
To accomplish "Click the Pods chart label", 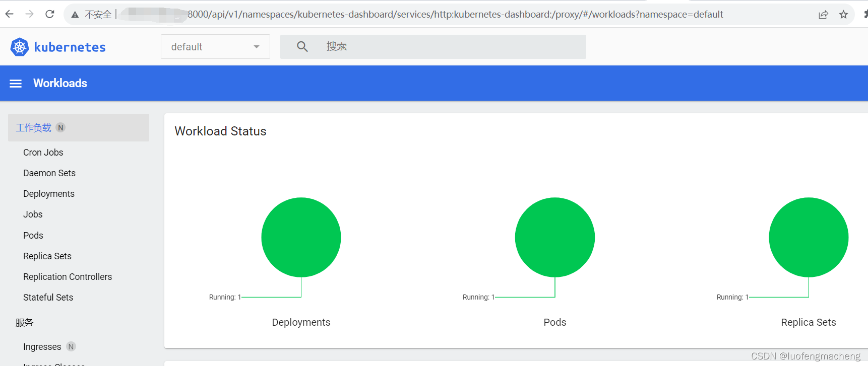I will [x=555, y=322].
